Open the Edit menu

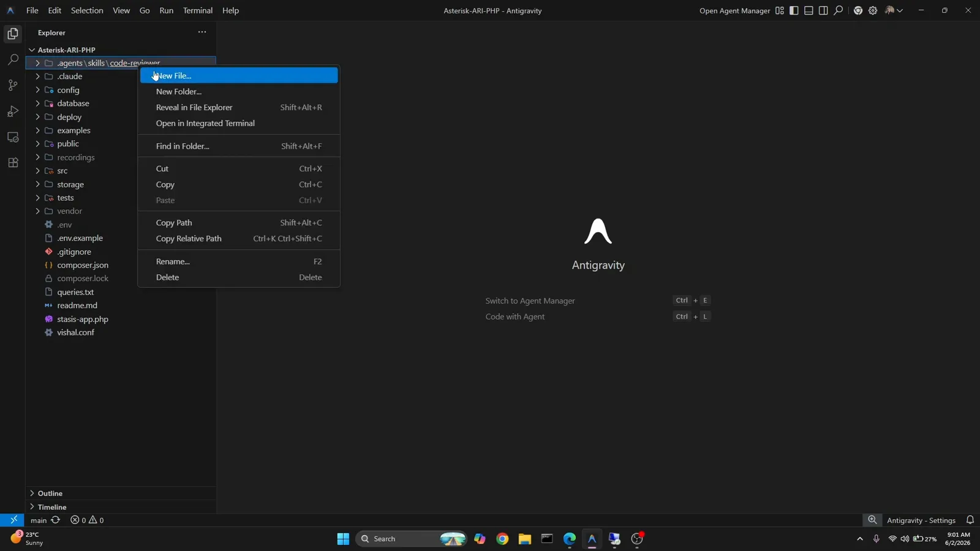tap(55, 10)
